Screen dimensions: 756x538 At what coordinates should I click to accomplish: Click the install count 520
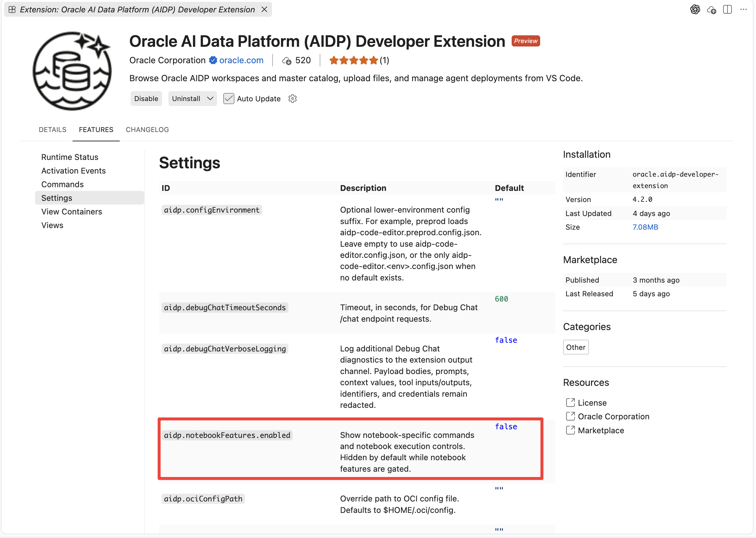pos(303,60)
